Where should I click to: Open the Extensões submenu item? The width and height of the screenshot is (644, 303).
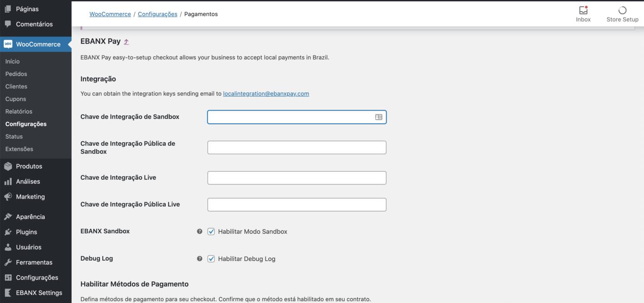pos(19,149)
